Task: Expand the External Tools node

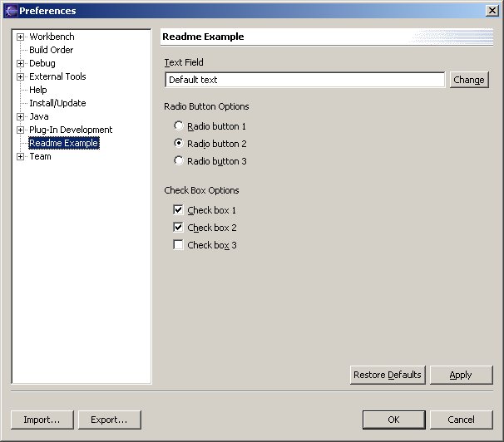Action: point(20,76)
